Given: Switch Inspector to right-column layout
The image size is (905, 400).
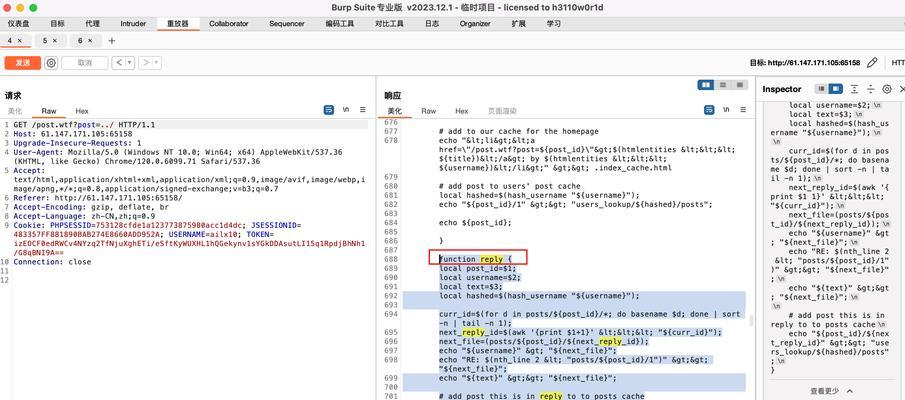Looking at the screenshot, I should click(836, 89).
